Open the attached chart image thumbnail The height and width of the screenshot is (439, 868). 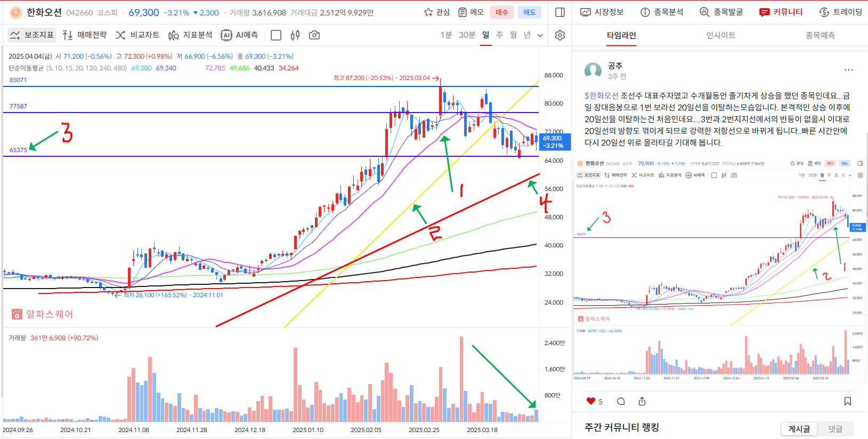[719, 270]
